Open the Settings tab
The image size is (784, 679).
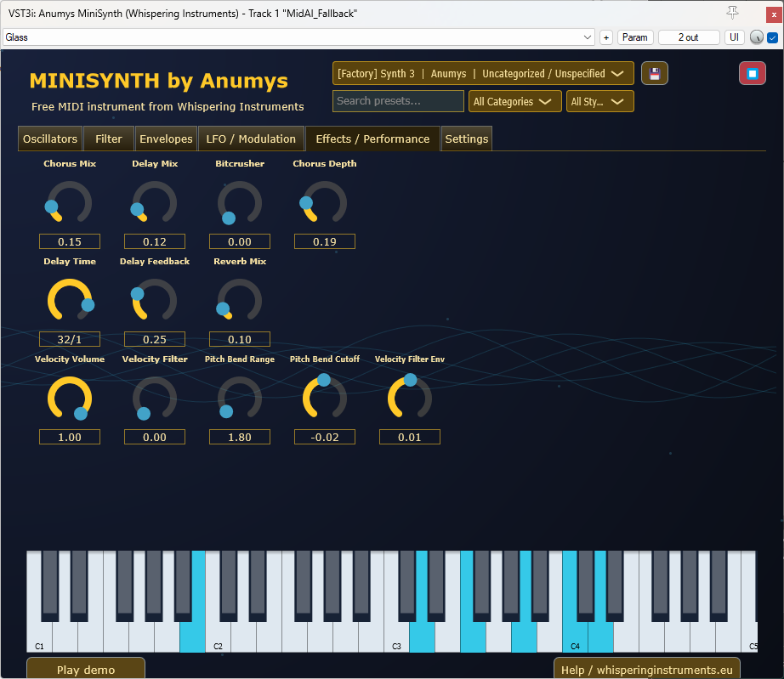click(x=467, y=139)
